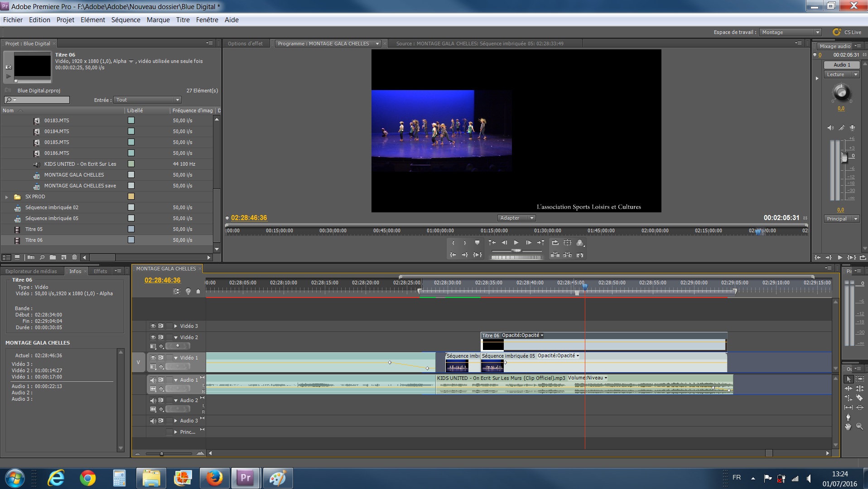The image size is (868, 489).
Task: Mute Audio 1 in the audio mixer
Action: coord(830,128)
